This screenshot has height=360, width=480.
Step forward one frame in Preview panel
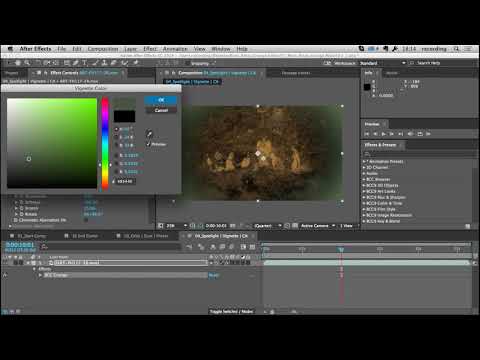(392, 134)
